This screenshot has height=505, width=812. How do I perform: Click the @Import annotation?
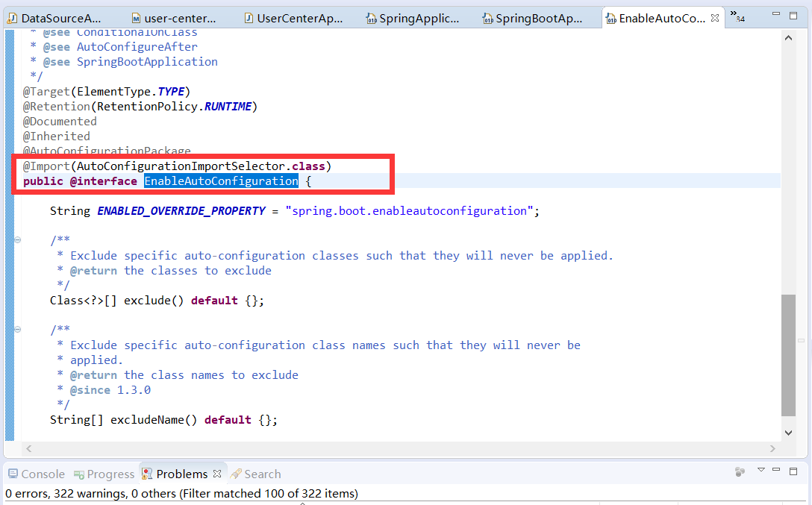tap(46, 166)
